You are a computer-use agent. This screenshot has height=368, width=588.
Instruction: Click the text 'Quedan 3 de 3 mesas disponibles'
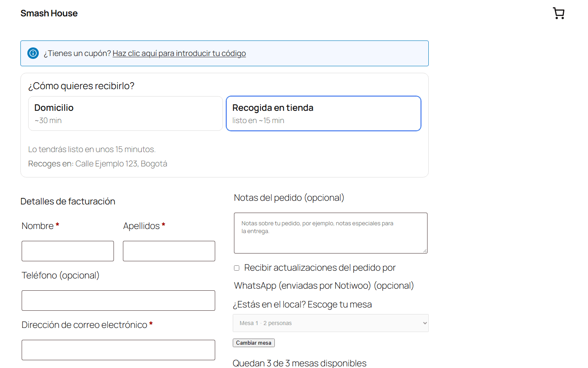tap(300, 363)
